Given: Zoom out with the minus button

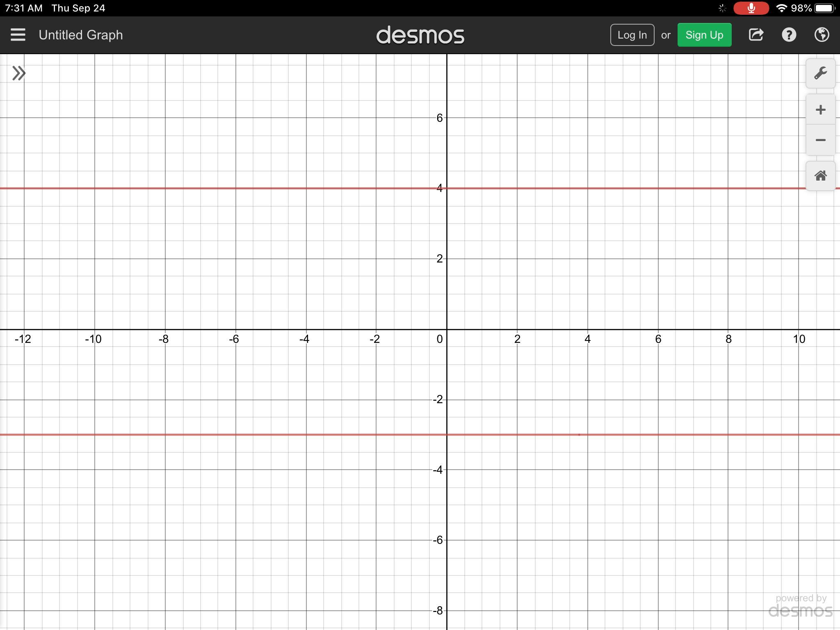Looking at the screenshot, I should tap(820, 140).
